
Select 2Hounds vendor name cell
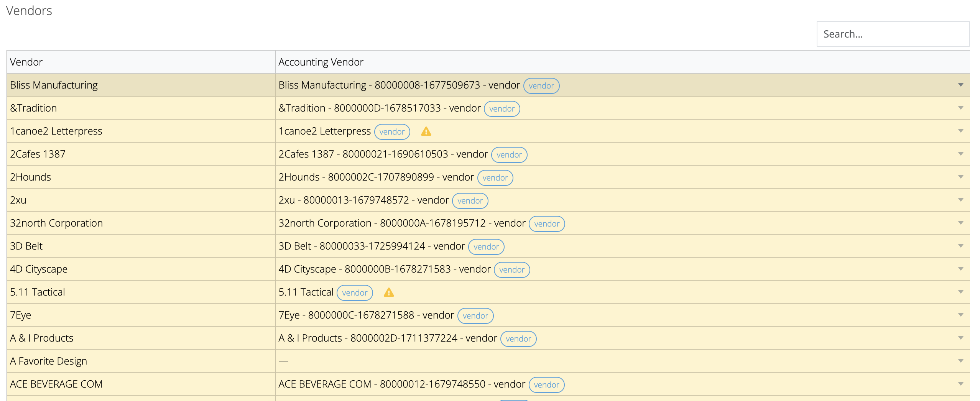141,177
